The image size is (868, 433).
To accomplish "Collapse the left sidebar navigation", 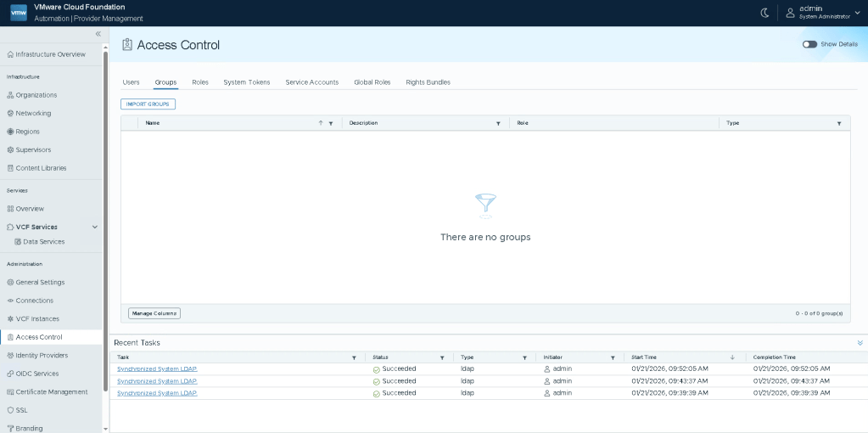I will coord(98,34).
